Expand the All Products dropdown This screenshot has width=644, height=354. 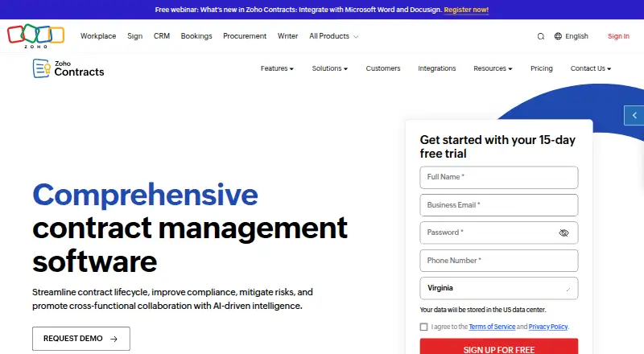click(x=334, y=36)
